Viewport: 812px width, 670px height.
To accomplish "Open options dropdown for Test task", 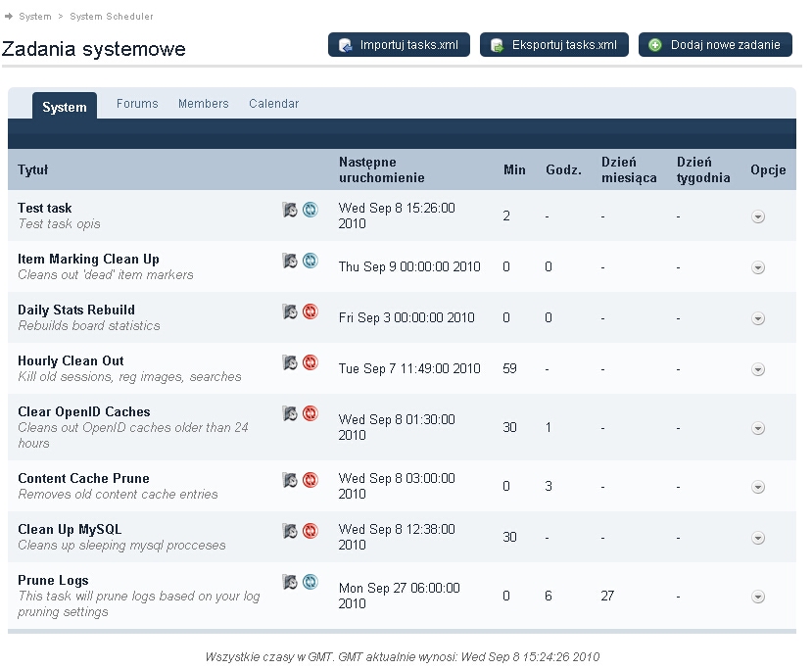I will click(x=758, y=216).
